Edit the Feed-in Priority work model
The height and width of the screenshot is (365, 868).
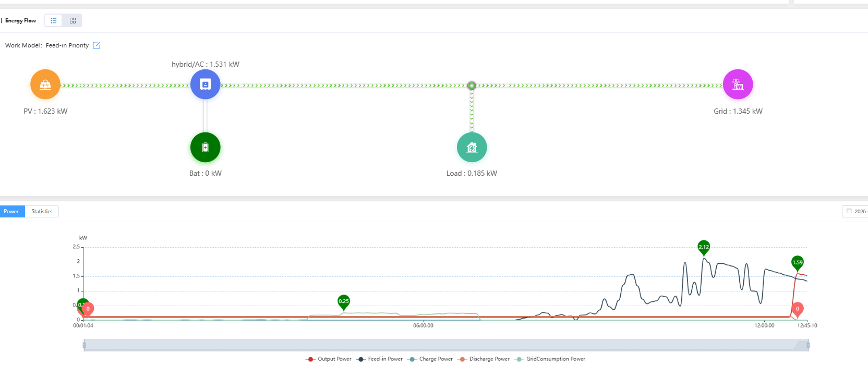click(x=97, y=45)
